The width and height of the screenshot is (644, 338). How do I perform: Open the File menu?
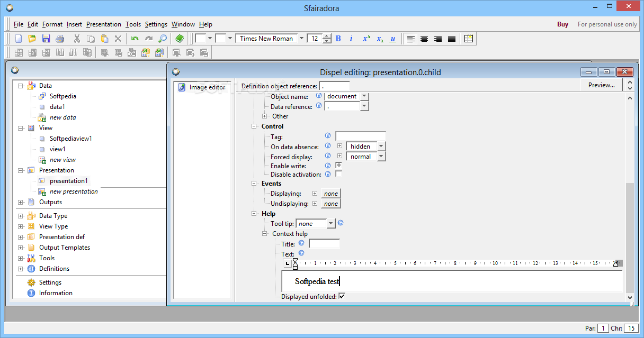pyautogui.click(x=19, y=24)
